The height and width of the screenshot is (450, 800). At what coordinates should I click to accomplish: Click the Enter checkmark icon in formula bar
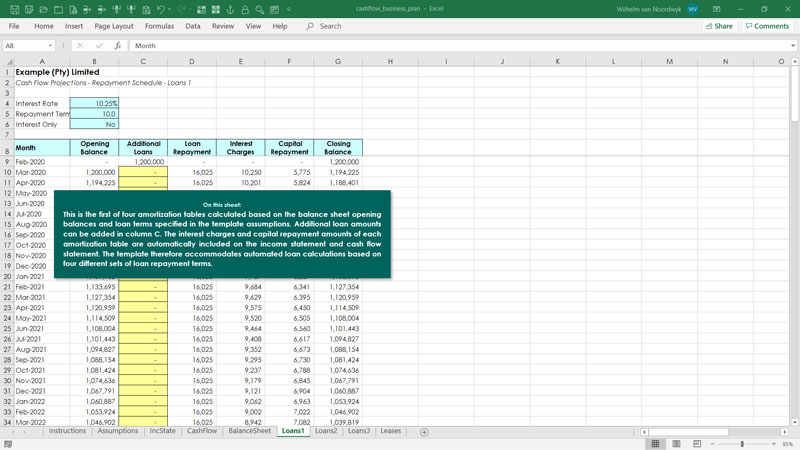point(99,45)
